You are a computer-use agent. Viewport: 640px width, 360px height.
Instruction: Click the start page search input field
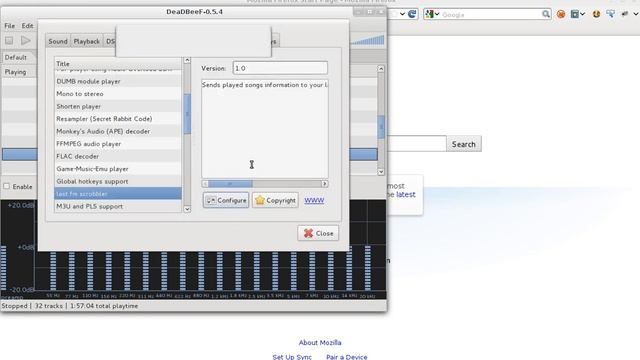[x=416, y=144]
